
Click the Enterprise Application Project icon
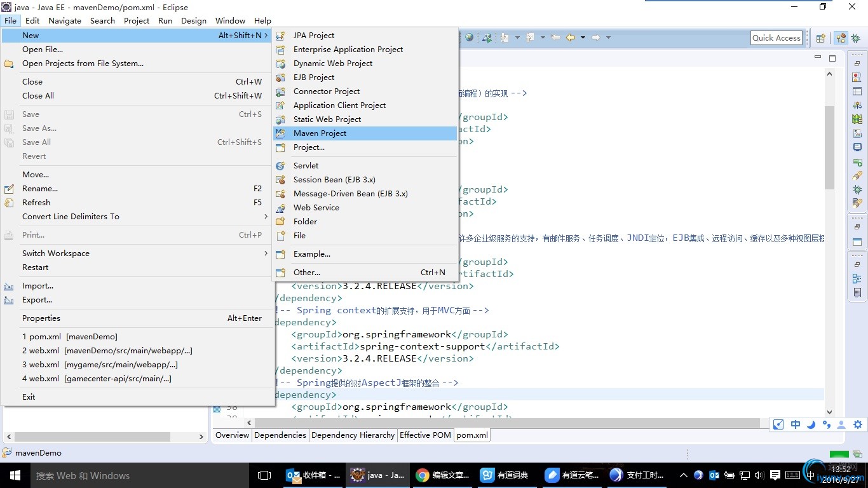280,50
